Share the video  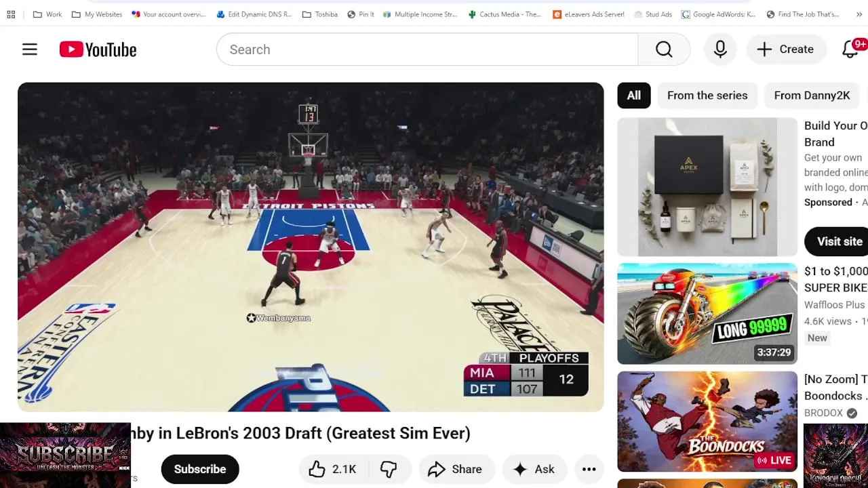click(455, 469)
